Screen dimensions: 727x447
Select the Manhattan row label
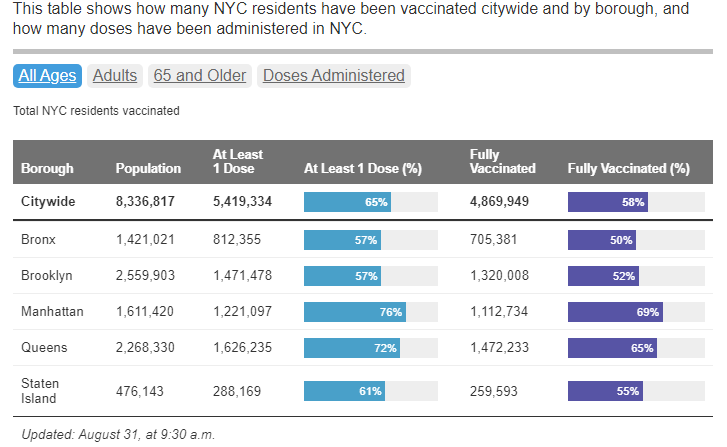52,312
